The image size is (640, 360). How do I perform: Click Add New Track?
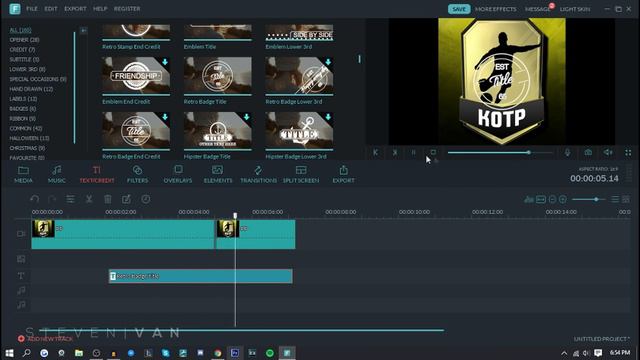pos(46,339)
